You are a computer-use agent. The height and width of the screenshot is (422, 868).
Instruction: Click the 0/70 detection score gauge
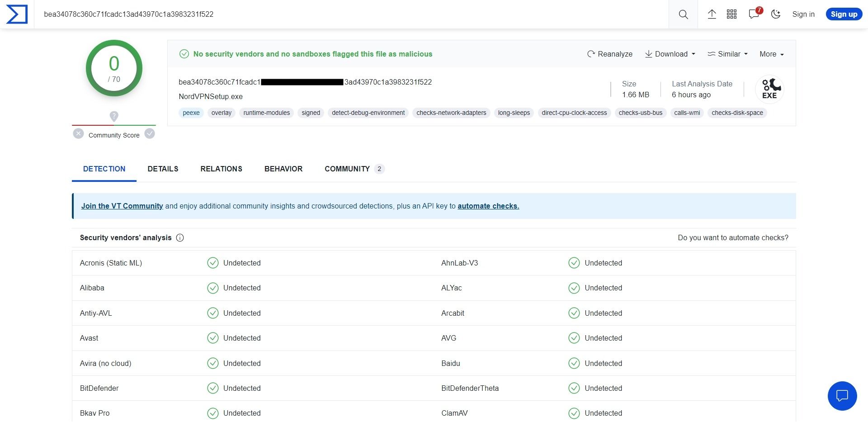(x=114, y=68)
